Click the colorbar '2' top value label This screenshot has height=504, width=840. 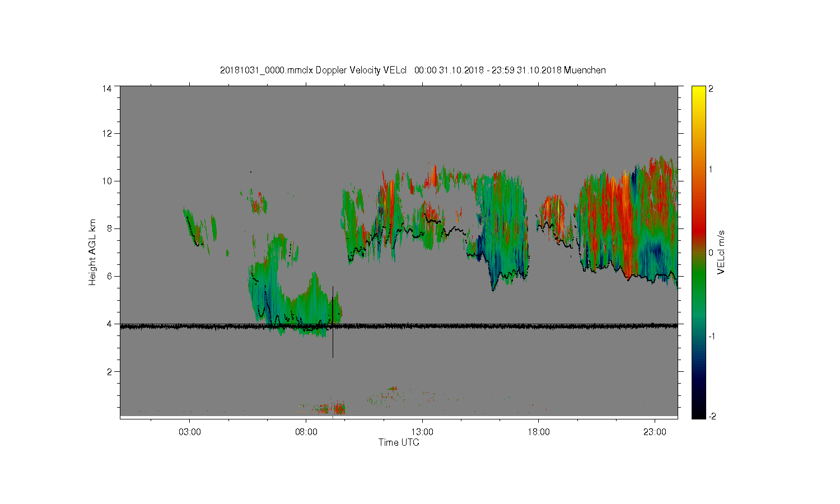click(711, 88)
